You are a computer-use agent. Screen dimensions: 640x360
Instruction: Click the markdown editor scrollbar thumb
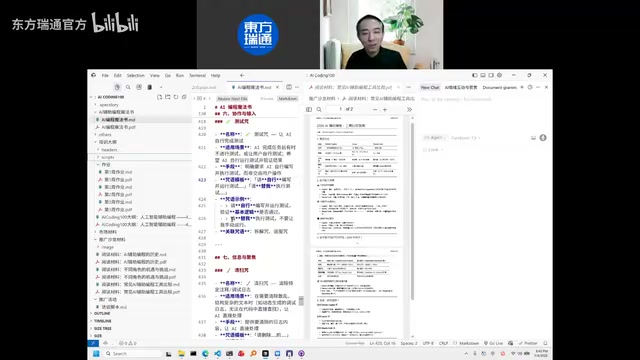pyautogui.click(x=301, y=301)
